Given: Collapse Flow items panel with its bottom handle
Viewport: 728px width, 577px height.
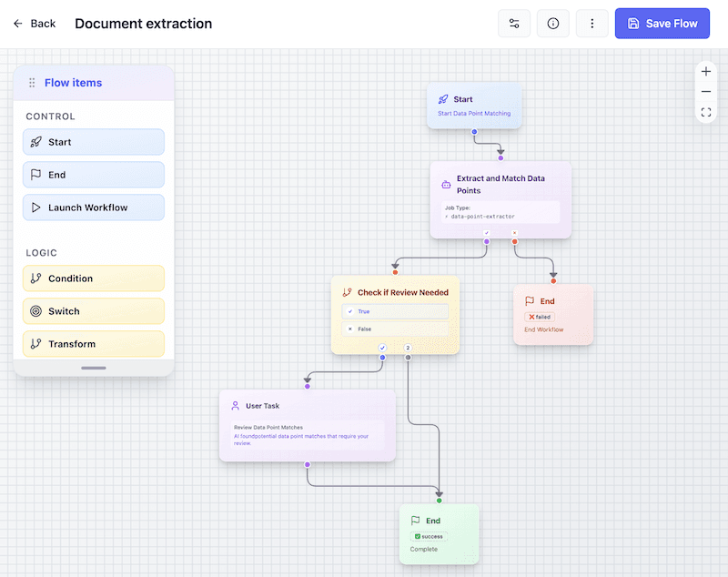Looking at the screenshot, I should click(x=94, y=368).
